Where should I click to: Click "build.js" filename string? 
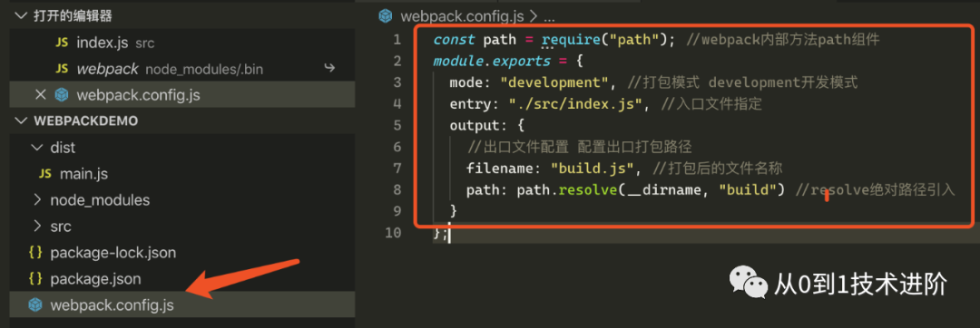(x=592, y=169)
